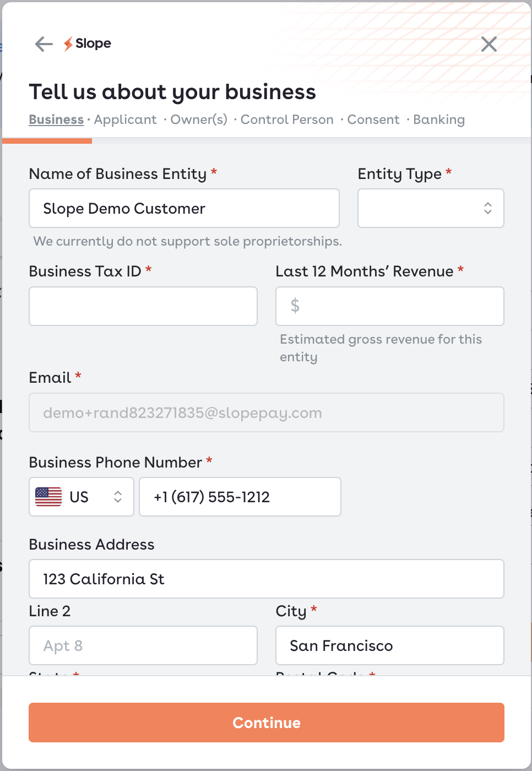Click the Entity Type chevron arrows

(488, 208)
